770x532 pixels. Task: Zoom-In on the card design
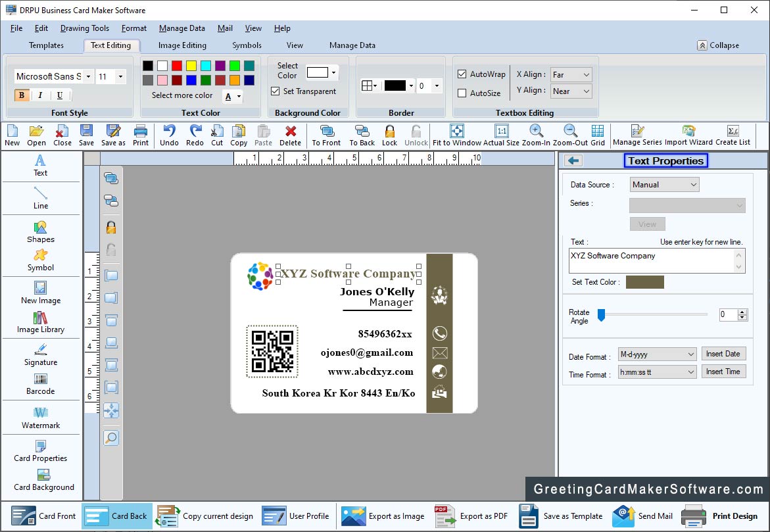tap(536, 135)
